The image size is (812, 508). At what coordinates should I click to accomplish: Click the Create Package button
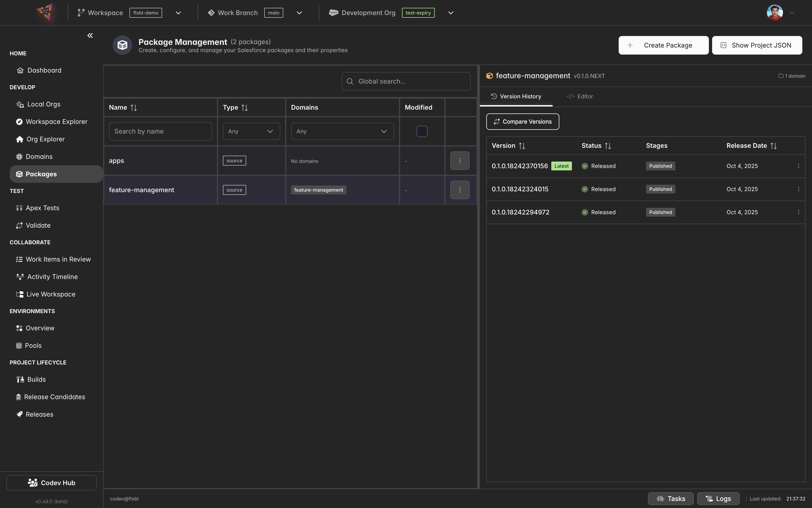click(663, 45)
